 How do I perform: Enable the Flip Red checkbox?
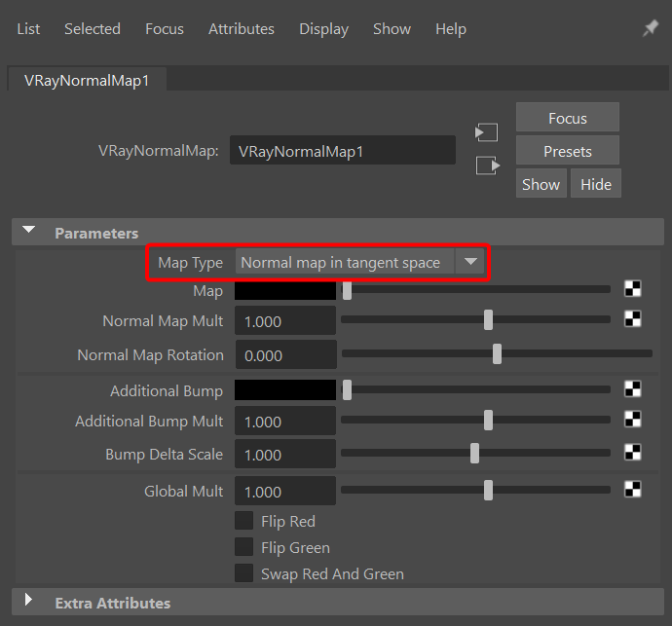click(244, 522)
